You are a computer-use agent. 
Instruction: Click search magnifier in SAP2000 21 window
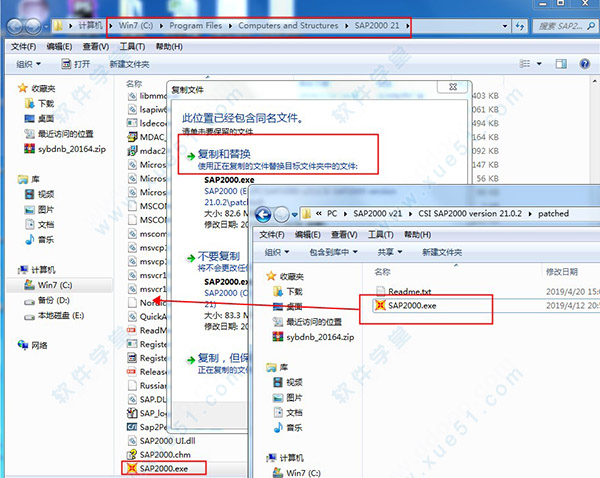coord(591,26)
